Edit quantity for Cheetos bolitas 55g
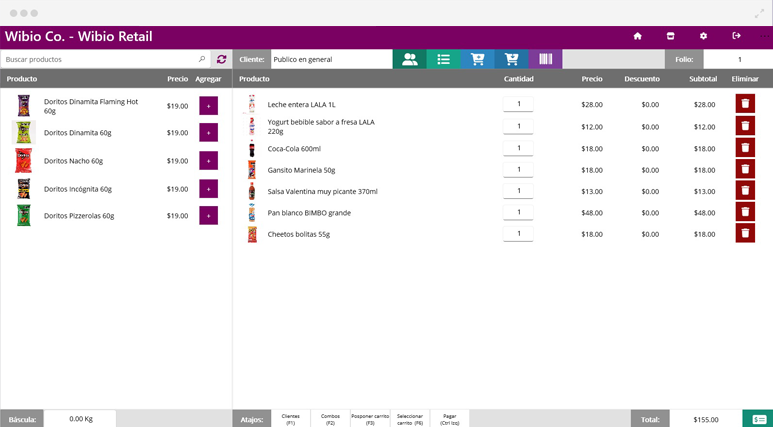This screenshot has width=773, height=430. tap(518, 234)
